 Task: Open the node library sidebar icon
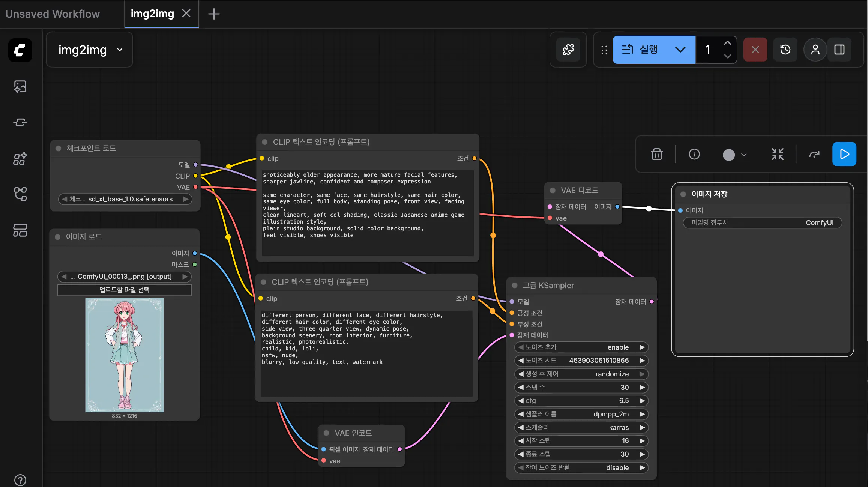click(x=20, y=122)
